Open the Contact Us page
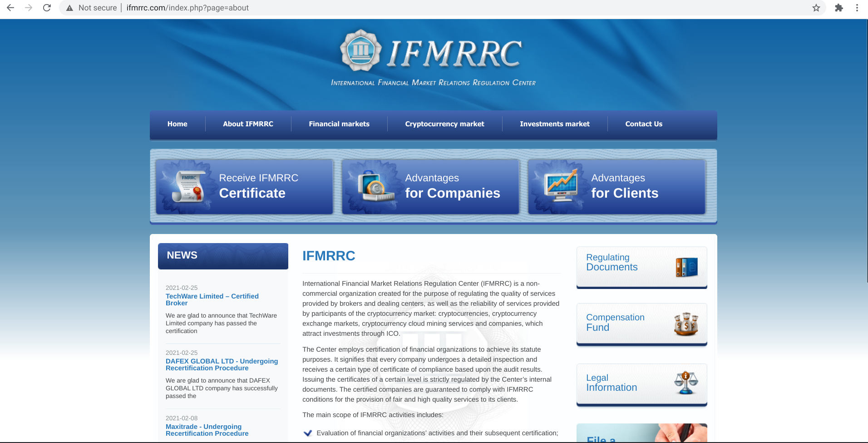The width and height of the screenshot is (868, 443). [643, 124]
